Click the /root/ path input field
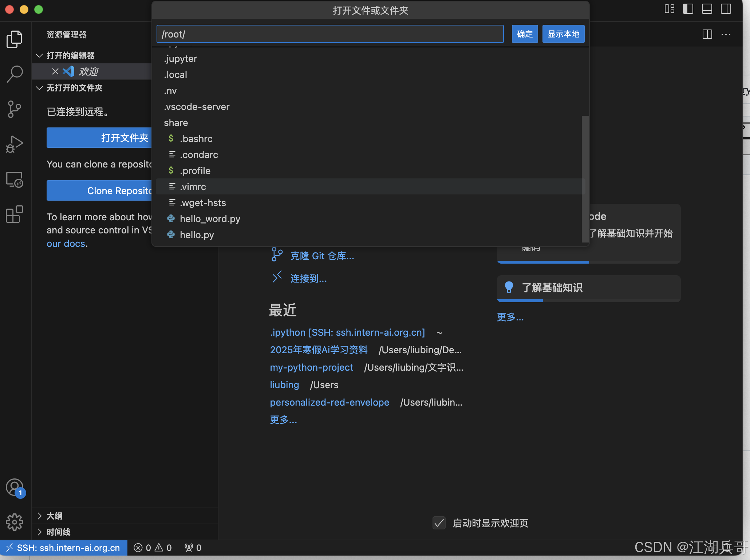The width and height of the screenshot is (750, 560). coord(329,34)
